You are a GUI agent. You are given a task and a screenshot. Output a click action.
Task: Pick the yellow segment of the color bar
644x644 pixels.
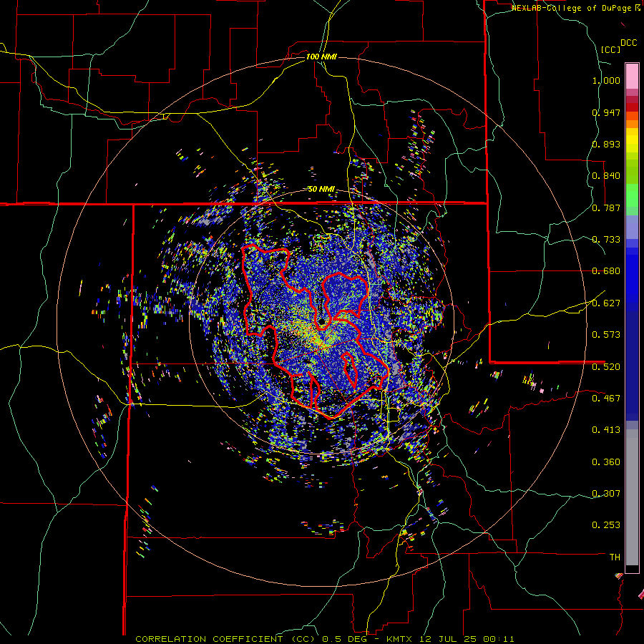click(632, 140)
